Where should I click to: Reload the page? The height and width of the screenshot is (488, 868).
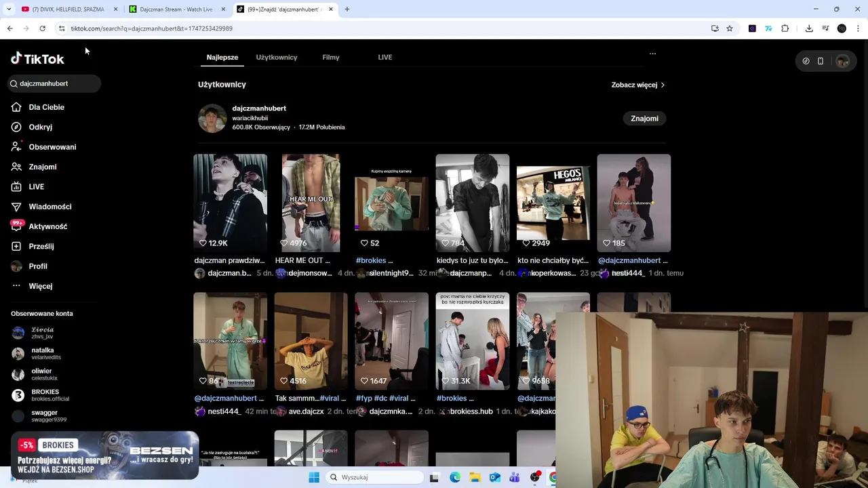pos(42,28)
